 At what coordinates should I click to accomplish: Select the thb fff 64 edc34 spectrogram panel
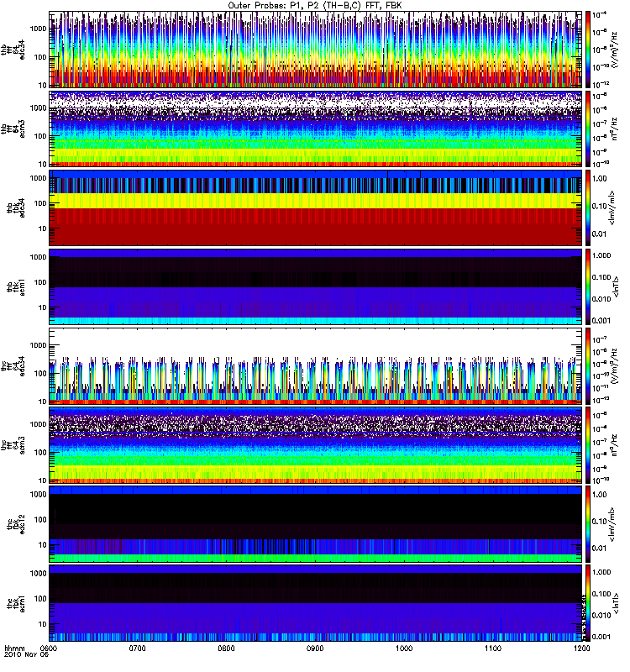[316, 50]
